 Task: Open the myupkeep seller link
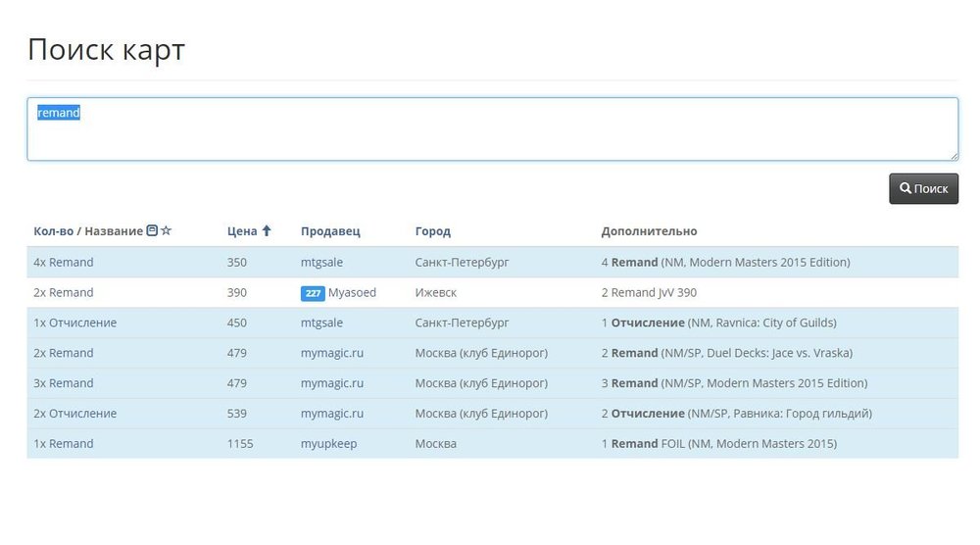(x=328, y=444)
